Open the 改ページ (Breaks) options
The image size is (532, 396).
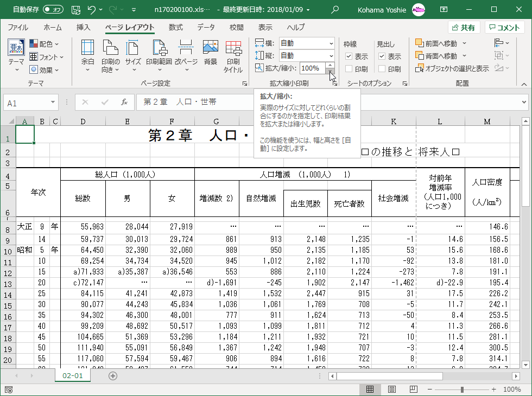[x=185, y=54]
